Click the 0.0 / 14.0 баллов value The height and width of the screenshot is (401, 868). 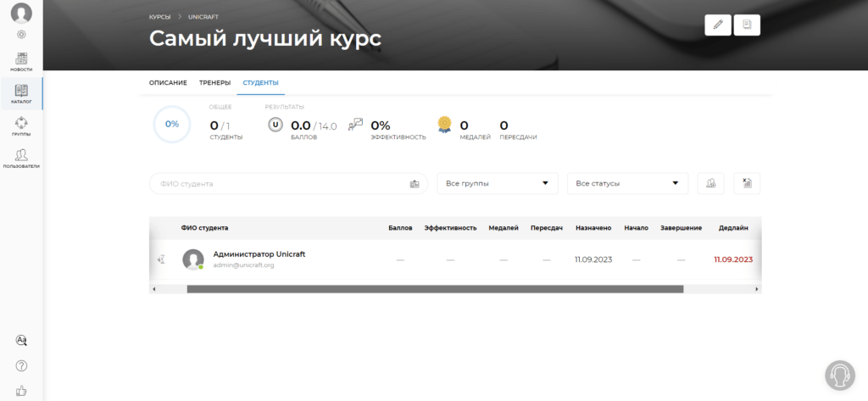(x=314, y=125)
